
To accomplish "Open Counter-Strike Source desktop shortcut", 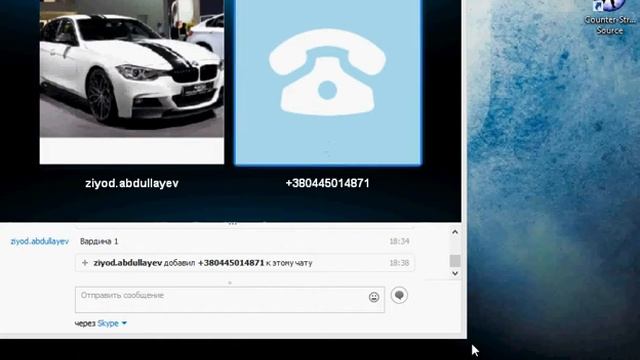I will pos(609,18).
